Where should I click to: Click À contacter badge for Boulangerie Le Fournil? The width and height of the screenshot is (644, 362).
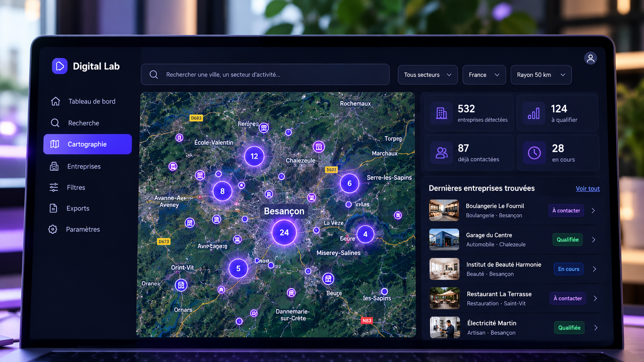click(566, 210)
